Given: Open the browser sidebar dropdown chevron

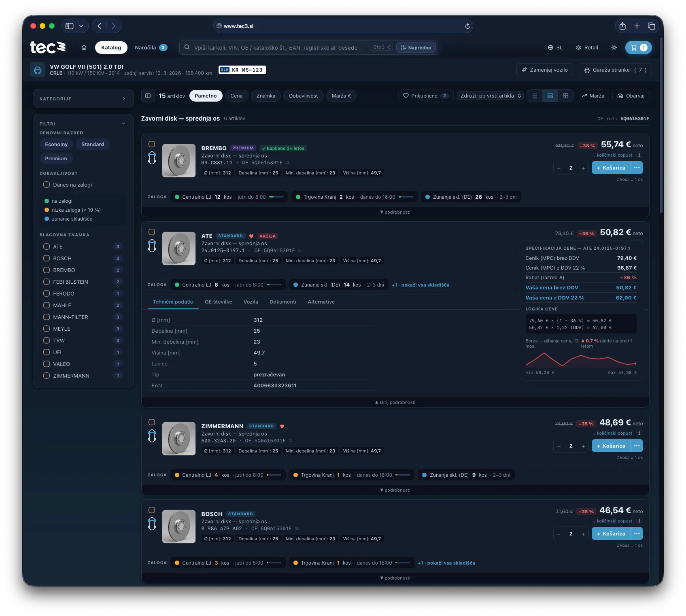Looking at the screenshot, I should coord(81,26).
